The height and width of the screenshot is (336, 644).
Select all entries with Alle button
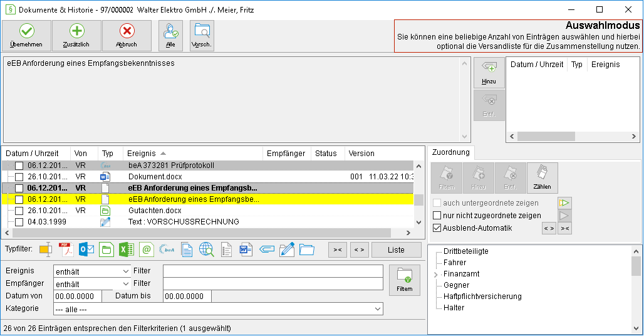click(x=170, y=36)
